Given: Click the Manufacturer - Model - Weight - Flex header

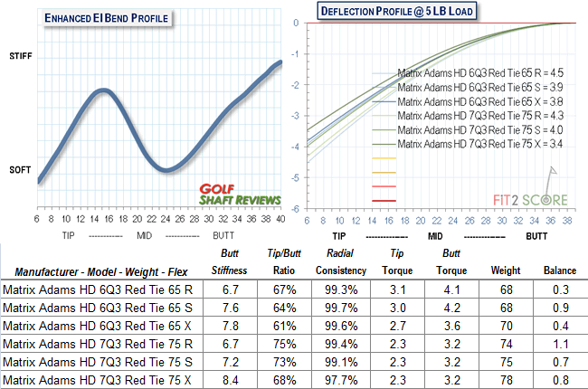Looking at the screenshot, I should pos(101,271).
